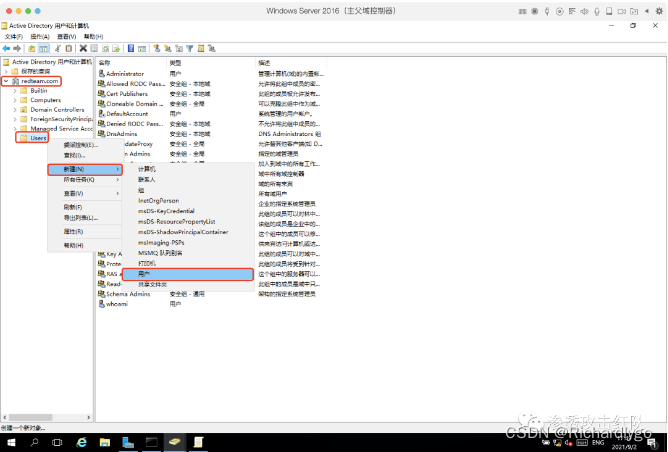Select 刷新(F) in the context menu
This screenshot has width=668, height=452.
coord(85,207)
